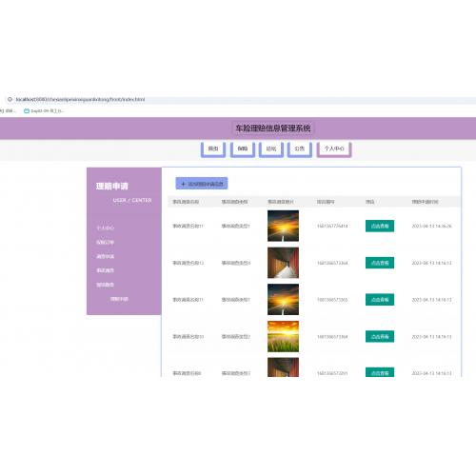Click the 车险理赔信息管理系统 header title
This screenshot has height=476, width=476.
pos(273,129)
